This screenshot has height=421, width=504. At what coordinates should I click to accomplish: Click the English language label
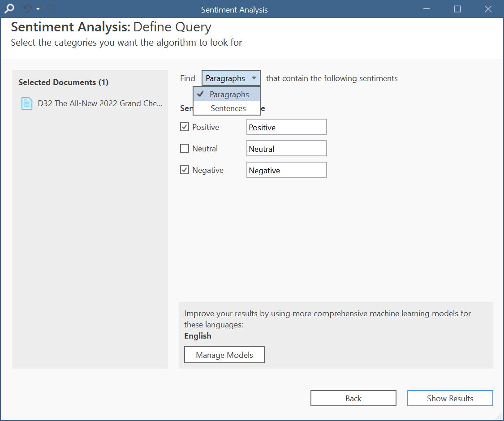[198, 336]
